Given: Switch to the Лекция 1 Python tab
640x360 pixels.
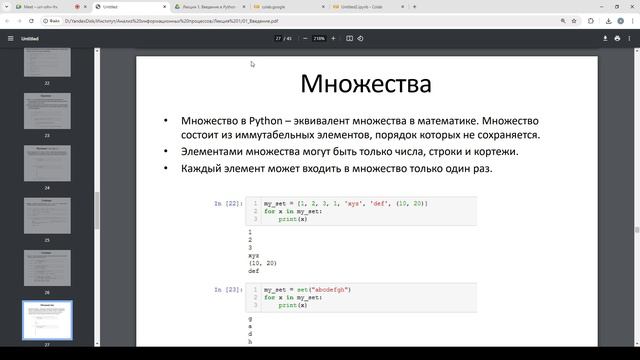Looking at the screenshot, I should coord(209,7).
